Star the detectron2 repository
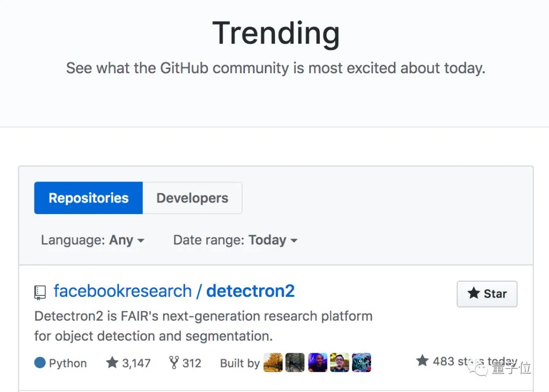This screenshot has height=392, width=549. pos(487,294)
